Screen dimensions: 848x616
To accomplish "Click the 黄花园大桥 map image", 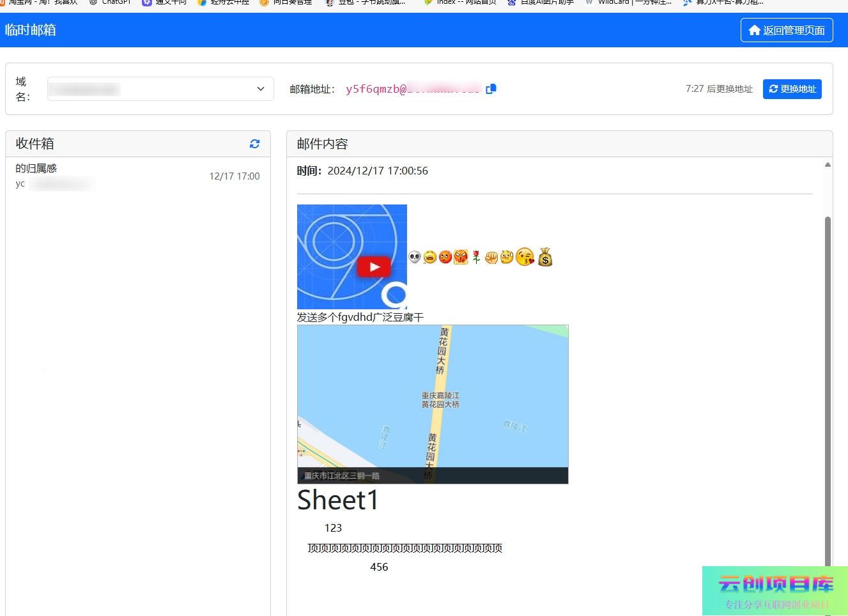I will [x=433, y=404].
